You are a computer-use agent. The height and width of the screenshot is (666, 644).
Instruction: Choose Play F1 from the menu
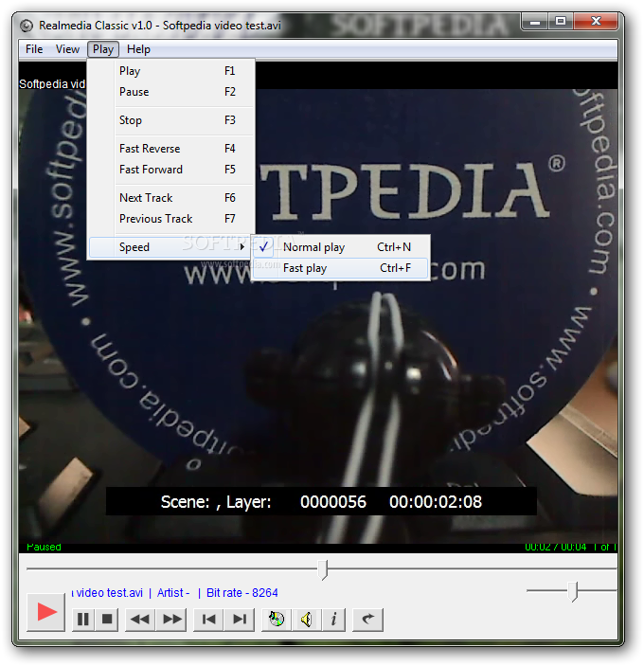click(x=171, y=71)
